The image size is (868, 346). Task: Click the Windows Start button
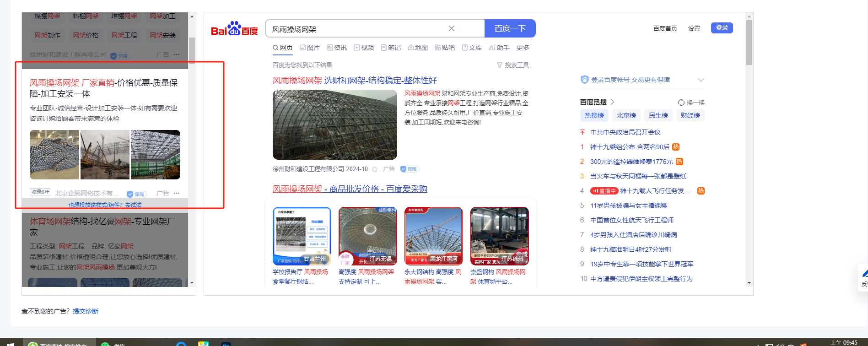[10, 343]
